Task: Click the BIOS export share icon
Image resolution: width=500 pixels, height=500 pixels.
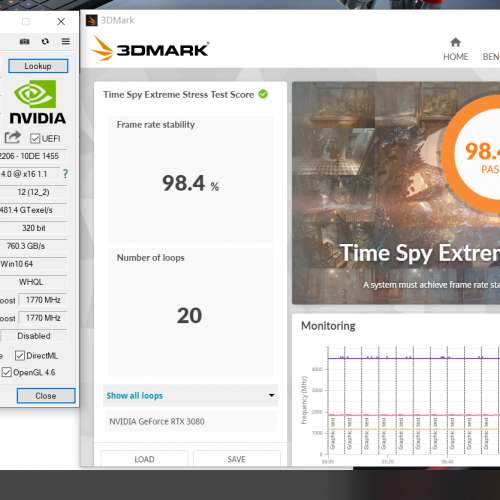Action: click(13, 137)
